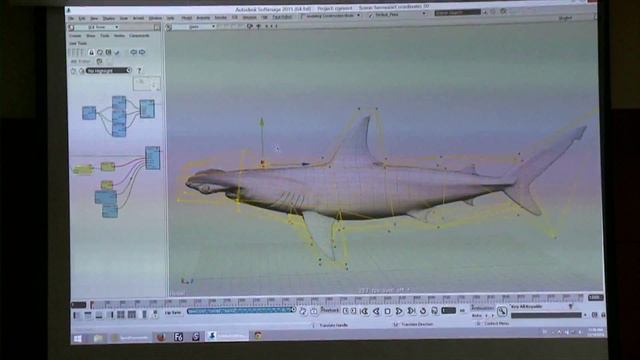Click the forward arrow in ICE tree toolbar
This screenshot has width=640, height=360.
[x=142, y=52]
